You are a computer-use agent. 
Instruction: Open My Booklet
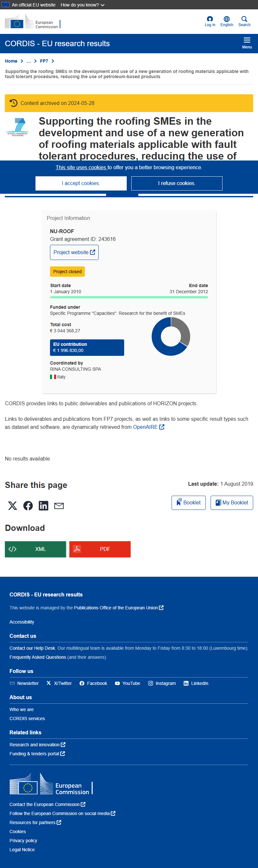tap(232, 502)
